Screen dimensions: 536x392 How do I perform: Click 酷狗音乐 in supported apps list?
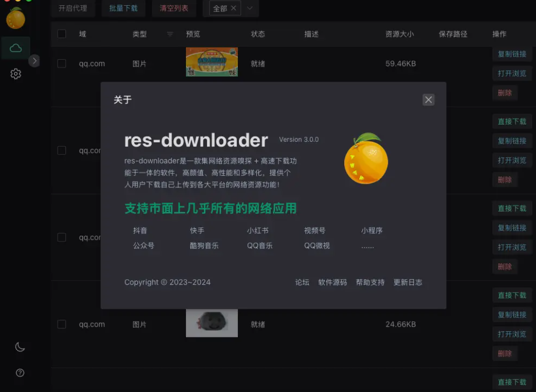pyautogui.click(x=204, y=245)
